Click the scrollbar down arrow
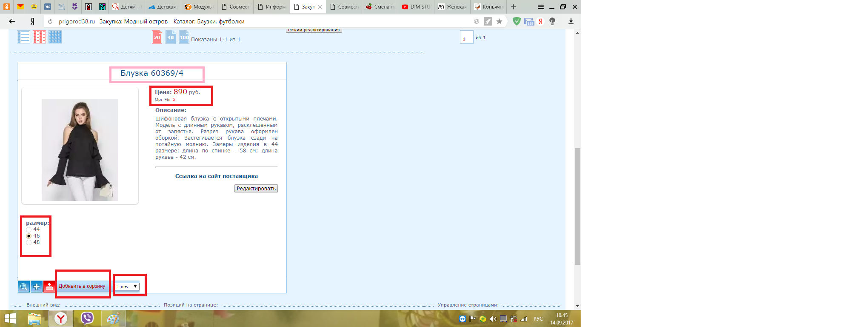Image resolution: width=868 pixels, height=327 pixels. [x=577, y=306]
